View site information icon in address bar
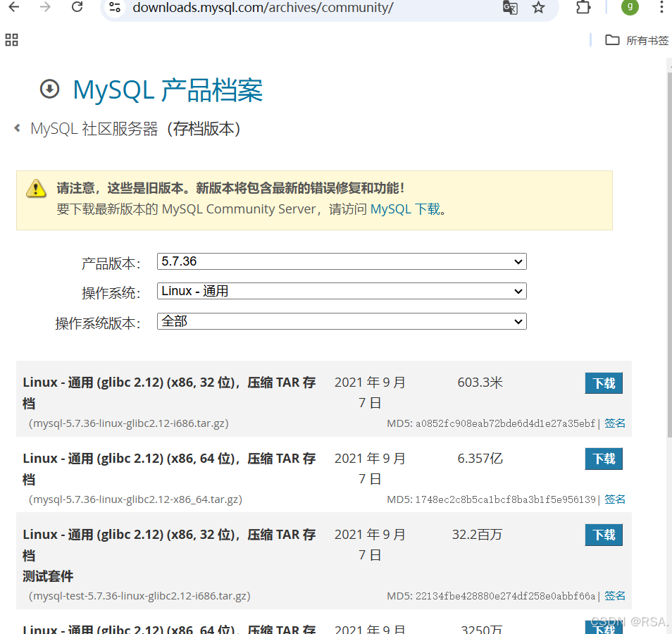672x634 pixels. (115, 7)
